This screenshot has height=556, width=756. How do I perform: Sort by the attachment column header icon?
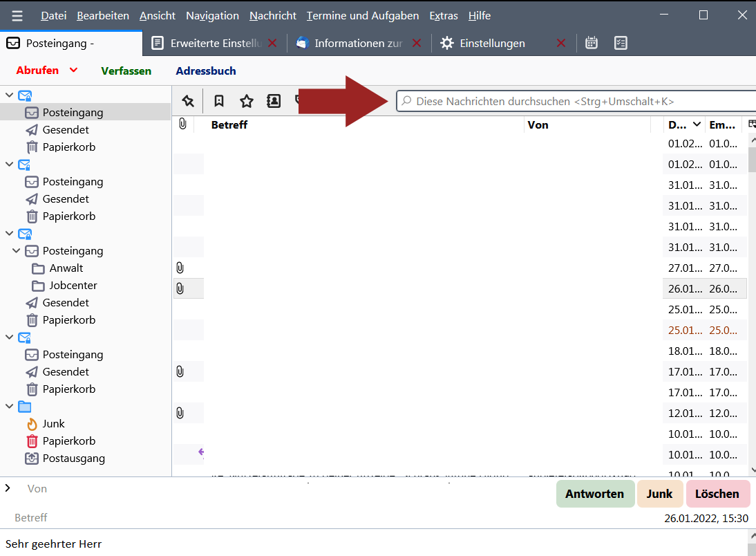tap(182, 124)
